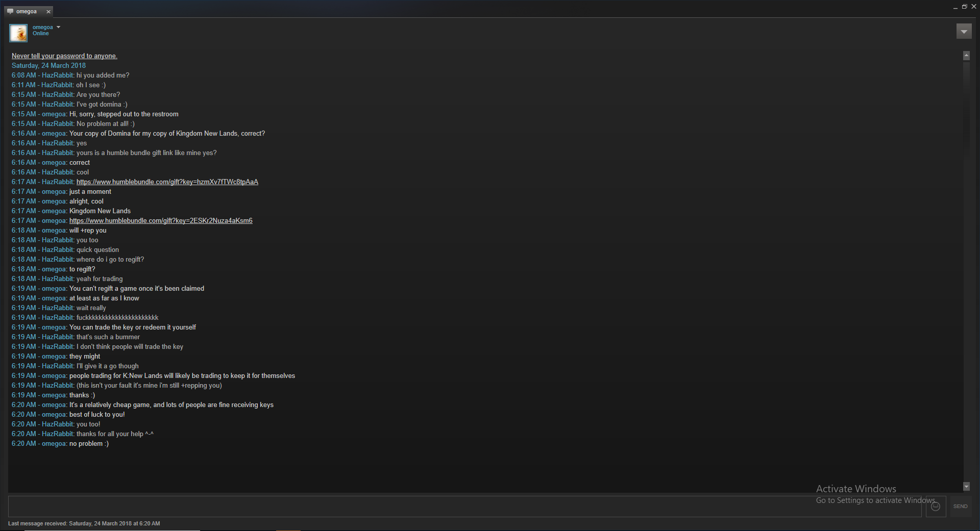Click the scroll down arrow in chat

coord(966,487)
